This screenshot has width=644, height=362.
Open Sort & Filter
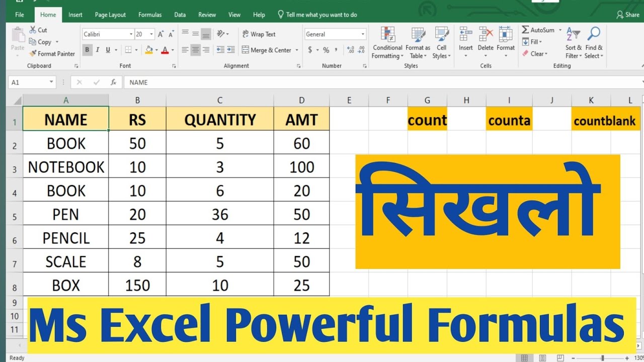click(573, 43)
